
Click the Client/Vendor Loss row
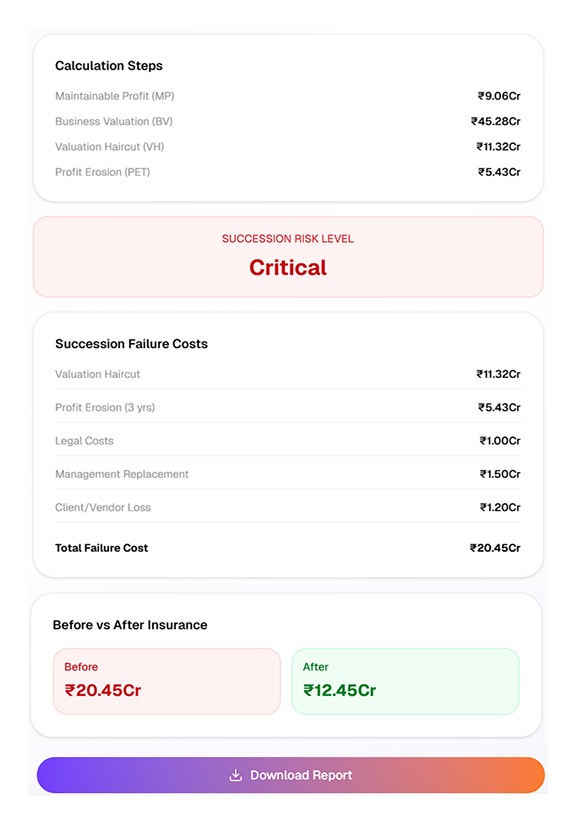pyautogui.click(x=288, y=508)
